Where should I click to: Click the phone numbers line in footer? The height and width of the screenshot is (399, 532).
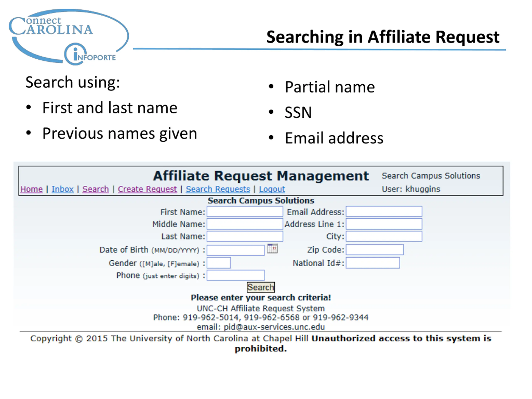click(x=261, y=318)
